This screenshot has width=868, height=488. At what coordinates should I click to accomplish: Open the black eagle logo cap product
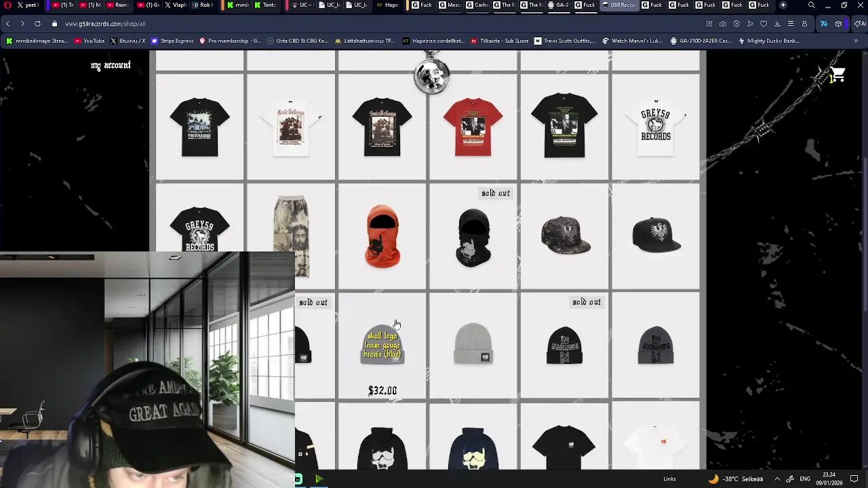pos(656,237)
